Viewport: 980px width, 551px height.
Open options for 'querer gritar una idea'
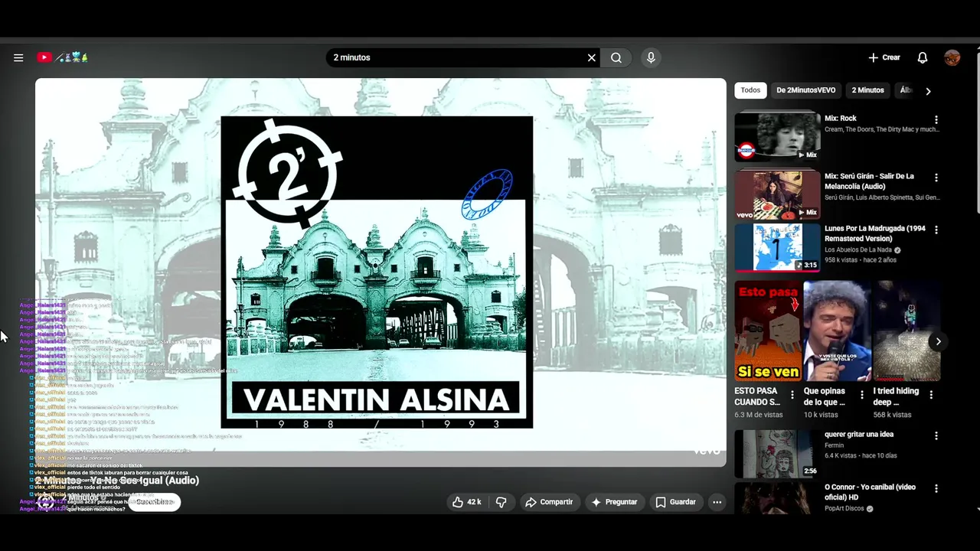click(x=936, y=436)
